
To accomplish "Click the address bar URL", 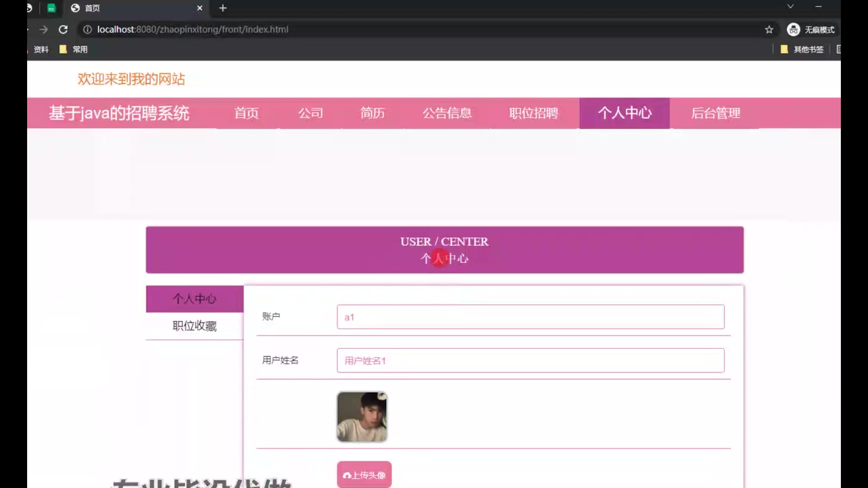I will pyautogui.click(x=193, y=29).
